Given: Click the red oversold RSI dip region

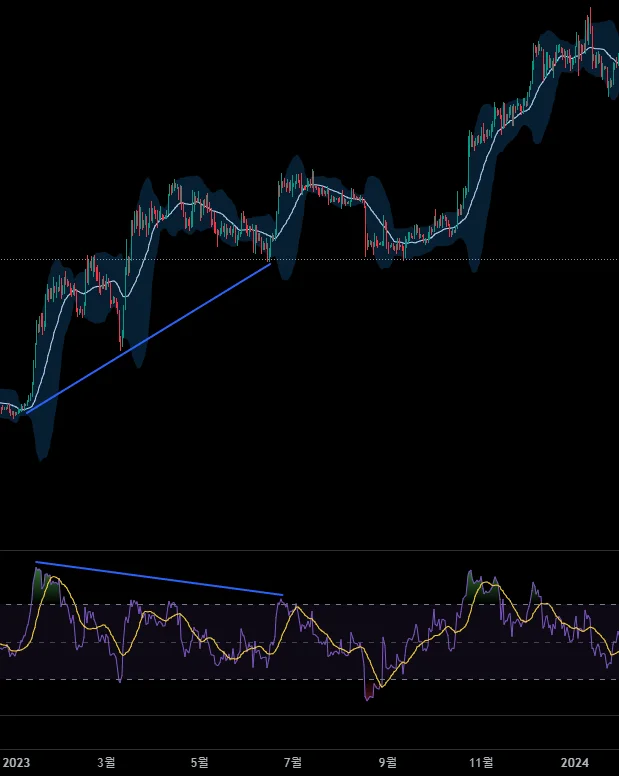Looking at the screenshot, I should click(x=369, y=691).
